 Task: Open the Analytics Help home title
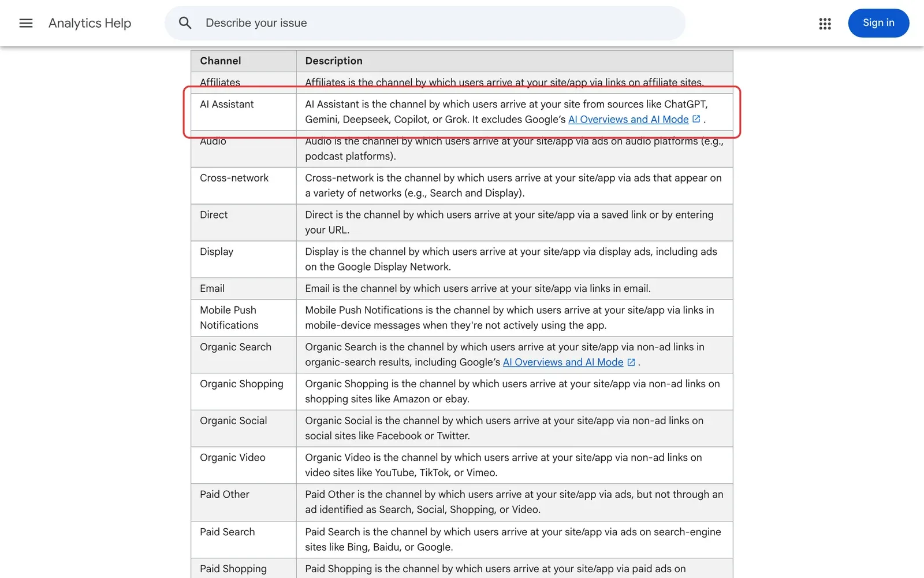[x=90, y=23]
